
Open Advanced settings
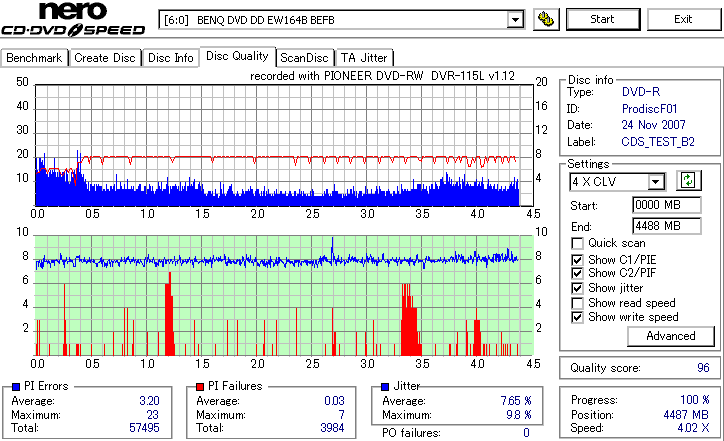click(x=671, y=336)
